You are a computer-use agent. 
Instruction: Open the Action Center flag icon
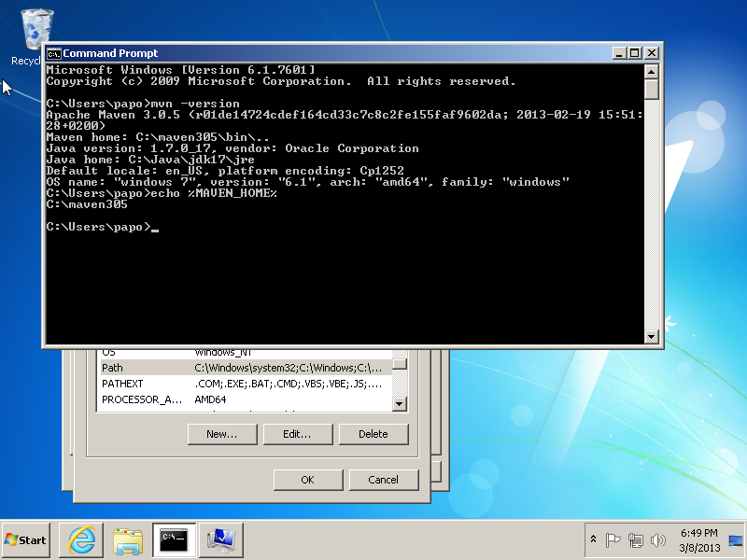pyautogui.click(x=613, y=540)
